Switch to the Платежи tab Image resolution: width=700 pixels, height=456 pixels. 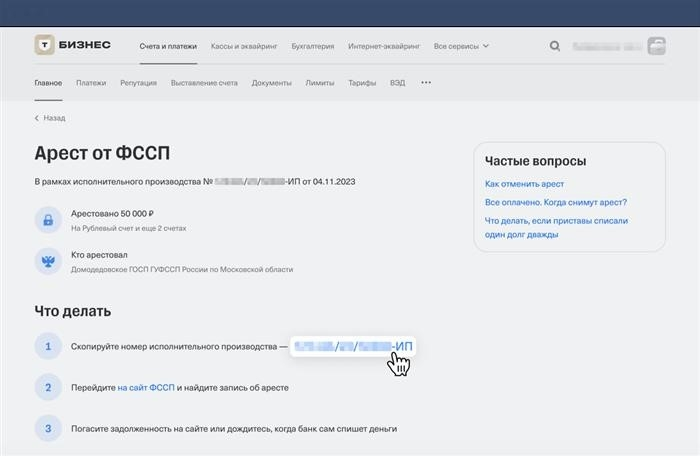[91, 83]
